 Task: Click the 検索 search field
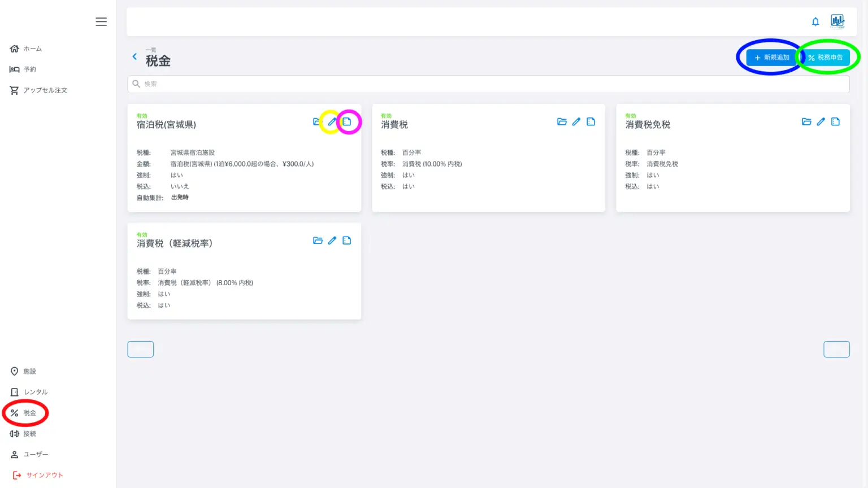click(488, 84)
